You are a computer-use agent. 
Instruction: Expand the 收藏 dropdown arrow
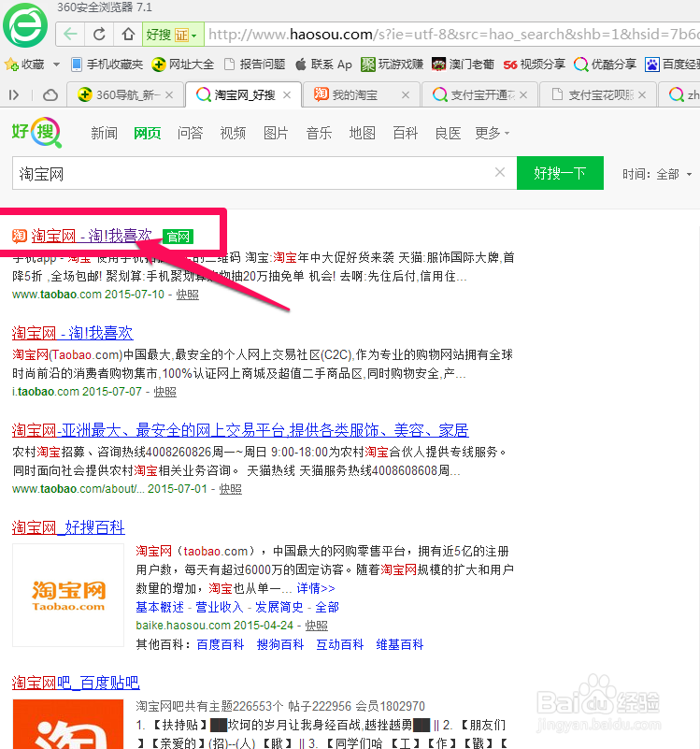(x=56, y=64)
